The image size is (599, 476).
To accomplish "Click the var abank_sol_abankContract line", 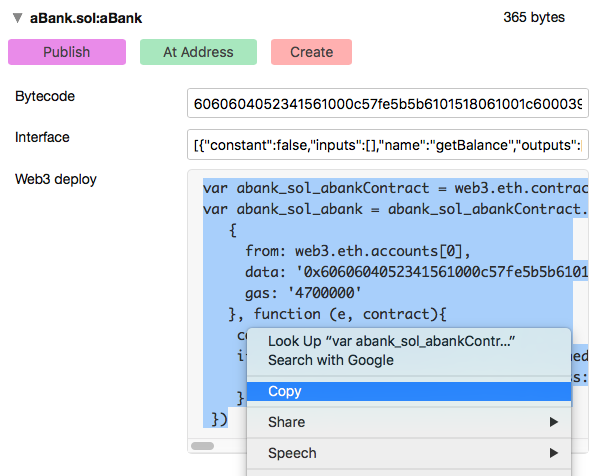I will point(395,188).
